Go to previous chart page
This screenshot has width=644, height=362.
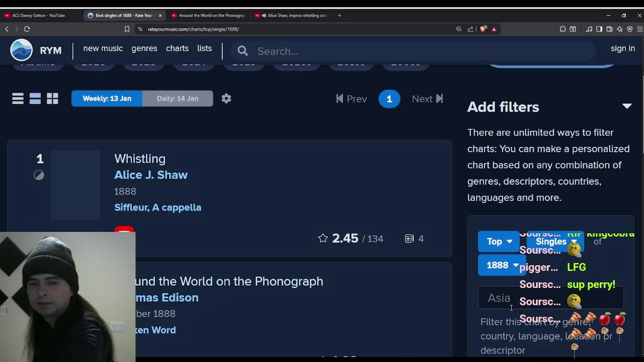[352, 99]
